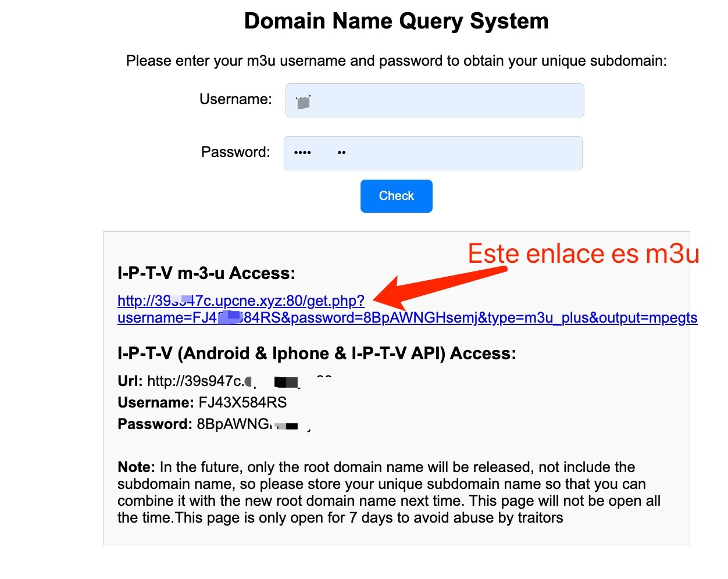Open the upcne.xyz get.php link
Viewport: 728px width, 579px height.
(x=241, y=301)
